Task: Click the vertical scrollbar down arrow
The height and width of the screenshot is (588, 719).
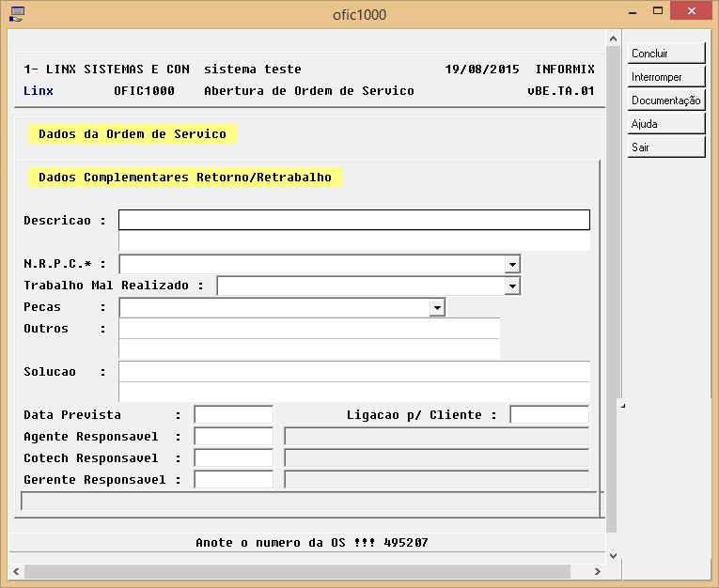Action: pos(613,555)
